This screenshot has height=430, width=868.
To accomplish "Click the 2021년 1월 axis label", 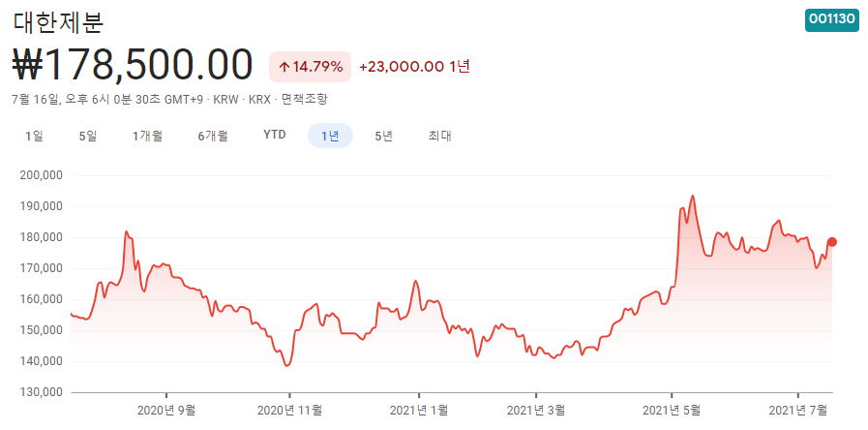I will coord(419,411).
